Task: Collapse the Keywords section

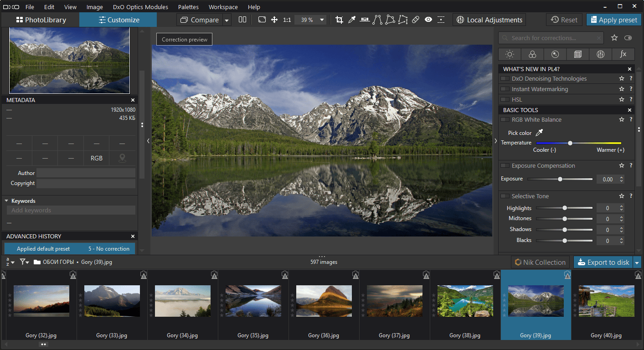Action: click(7, 201)
